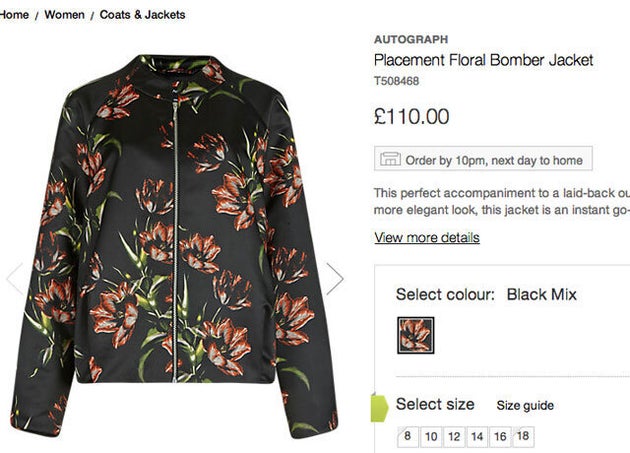
Task: Select size 14
Action: click(477, 436)
